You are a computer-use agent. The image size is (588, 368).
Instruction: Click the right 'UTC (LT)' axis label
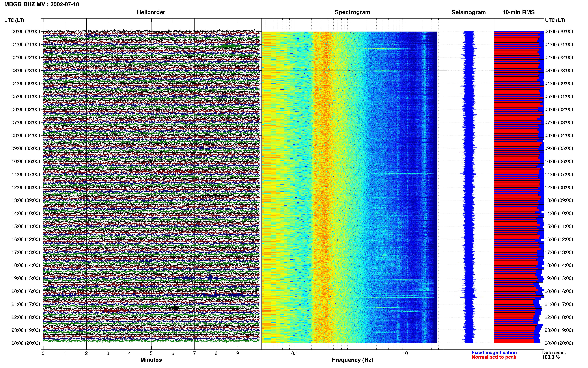click(x=555, y=20)
